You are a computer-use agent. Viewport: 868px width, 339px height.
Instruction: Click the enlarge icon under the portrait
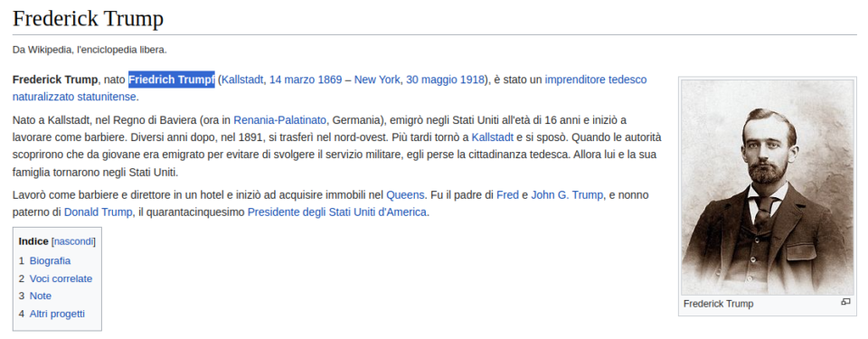(845, 302)
